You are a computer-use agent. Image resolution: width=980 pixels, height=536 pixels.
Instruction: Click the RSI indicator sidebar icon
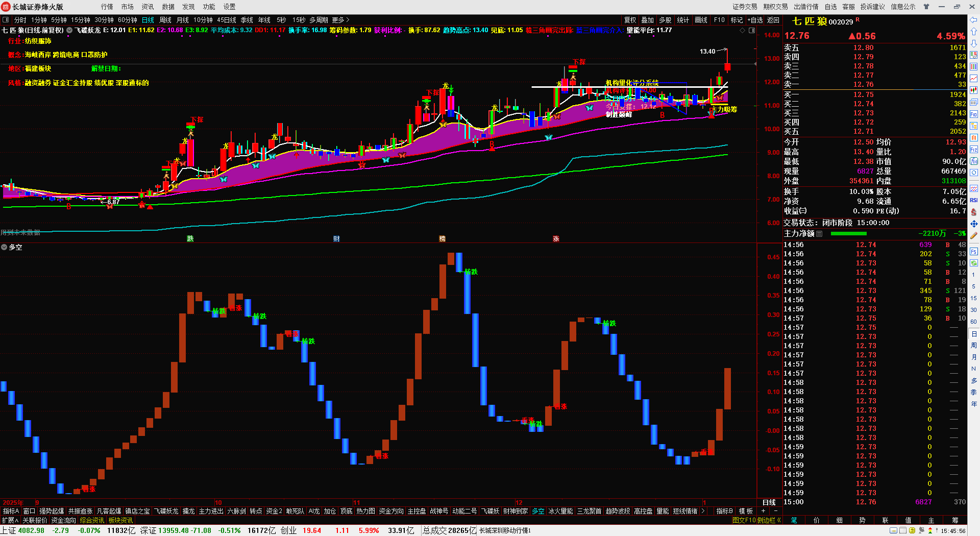pos(974,200)
